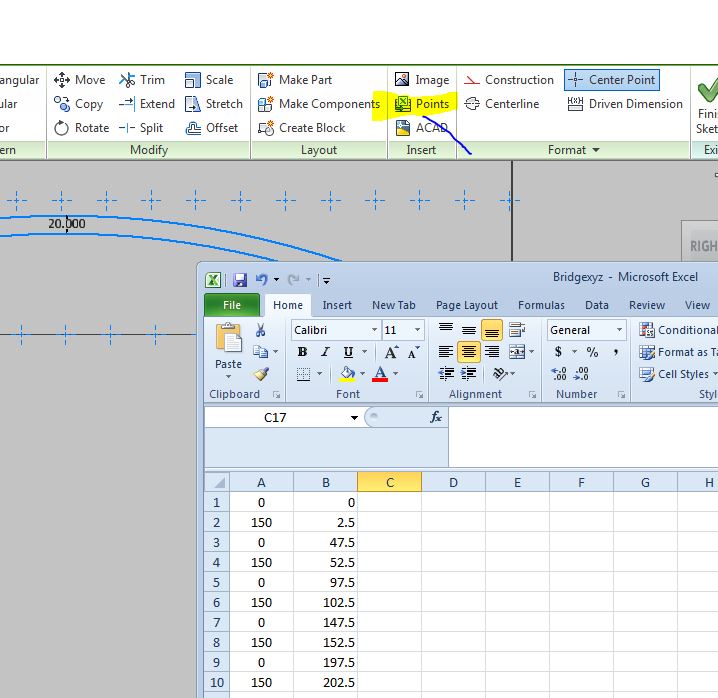Expand the Format panel dropdown

[596, 150]
